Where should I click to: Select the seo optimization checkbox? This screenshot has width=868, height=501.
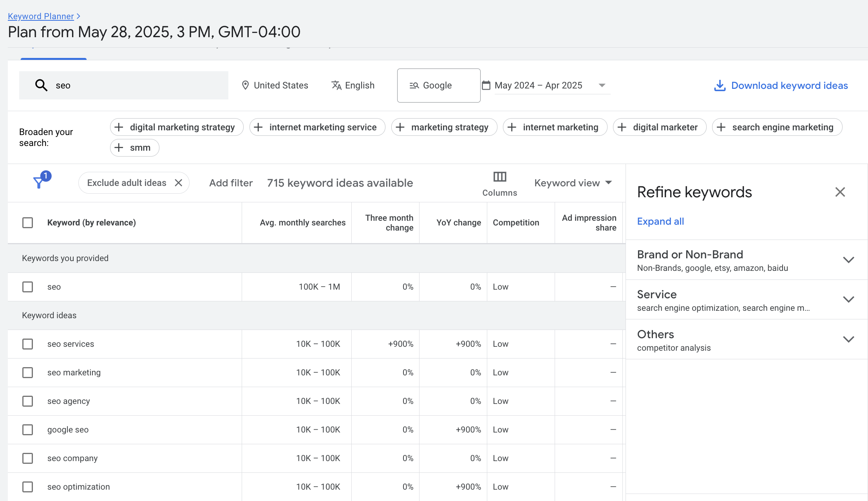(x=27, y=487)
